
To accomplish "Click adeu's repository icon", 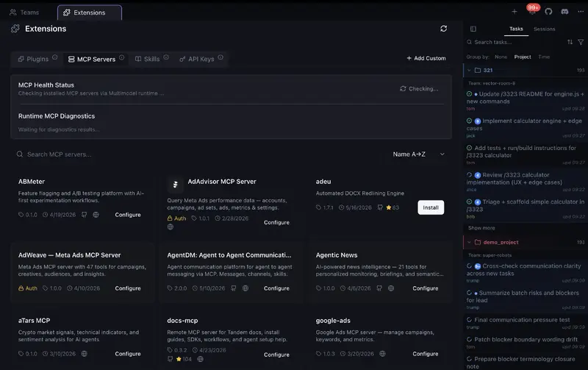I will (x=380, y=207).
